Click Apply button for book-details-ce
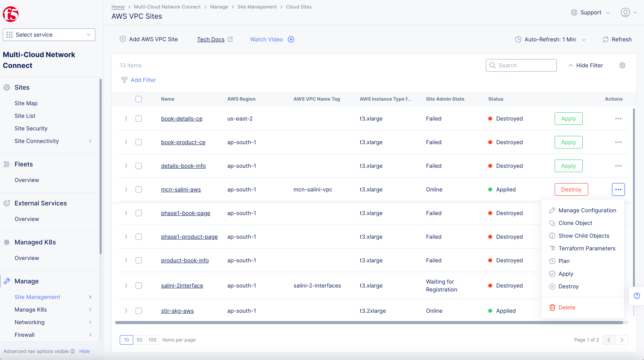The width and height of the screenshot is (644, 360). click(569, 119)
